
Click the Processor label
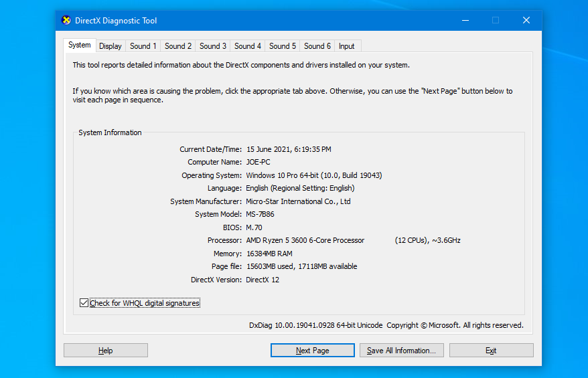[x=224, y=240]
